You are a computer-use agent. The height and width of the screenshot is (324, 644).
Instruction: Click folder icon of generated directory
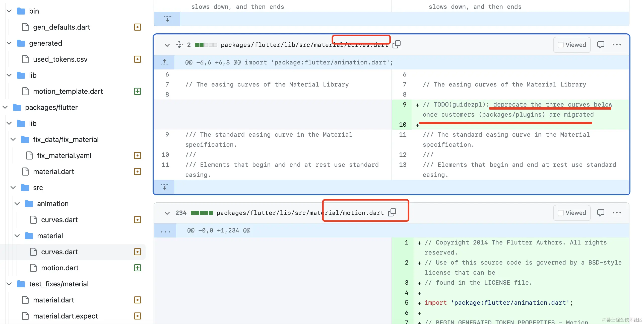click(21, 43)
